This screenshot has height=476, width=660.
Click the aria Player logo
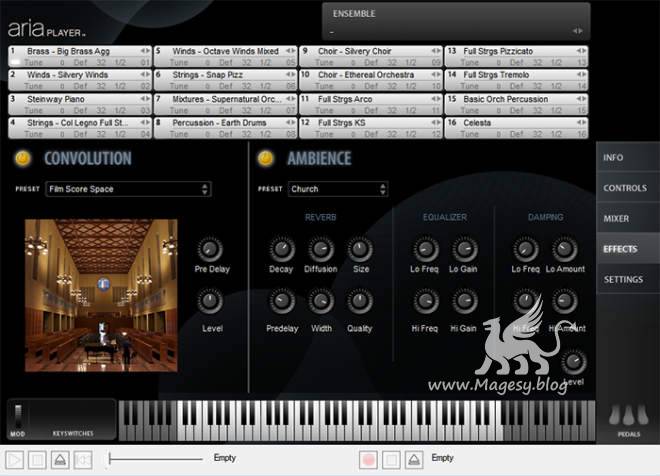pyautogui.click(x=46, y=29)
